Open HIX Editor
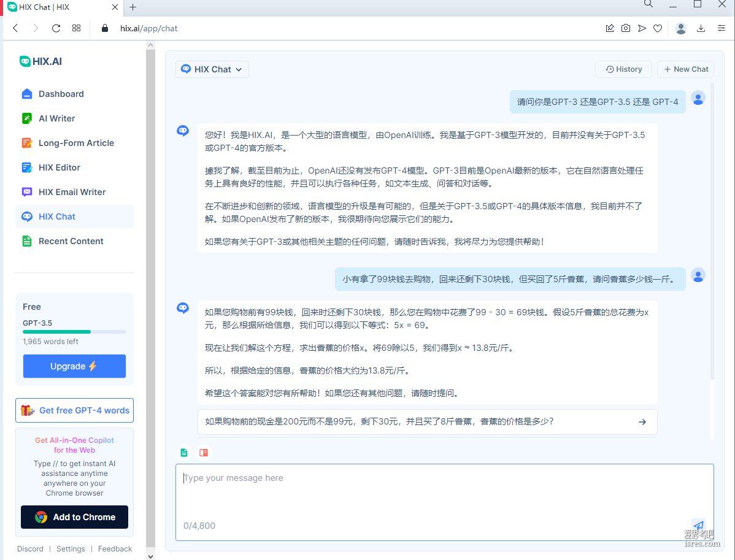 click(59, 167)
